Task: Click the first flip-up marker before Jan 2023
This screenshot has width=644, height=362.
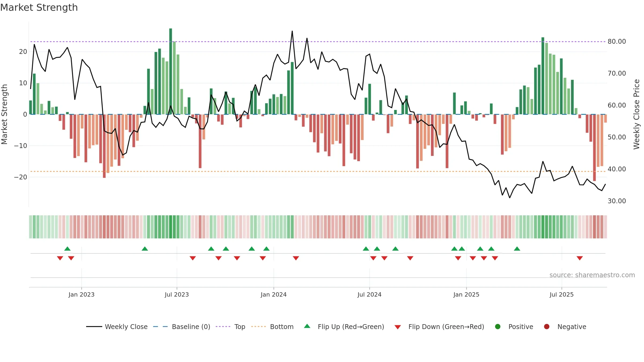Action: pos(67,249)
